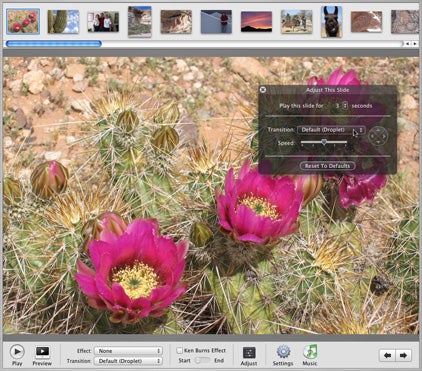Click Reset To Defaults button

[327, 166]
